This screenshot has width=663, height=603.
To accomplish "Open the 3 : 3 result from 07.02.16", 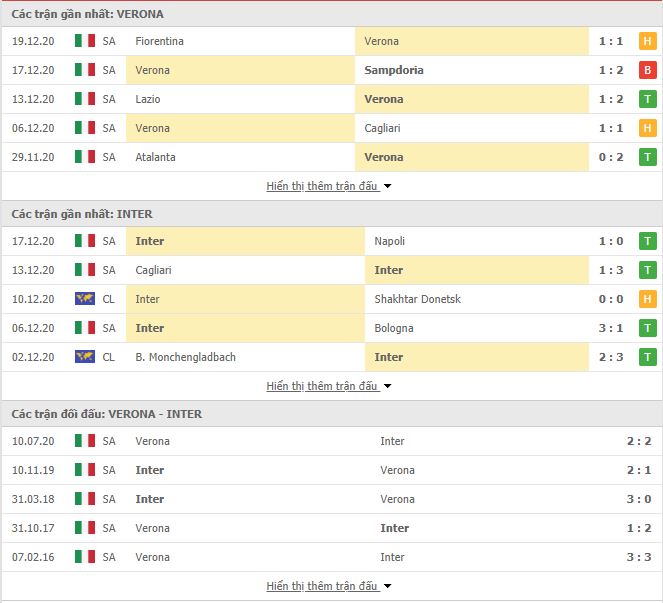I will coord(639,557).
